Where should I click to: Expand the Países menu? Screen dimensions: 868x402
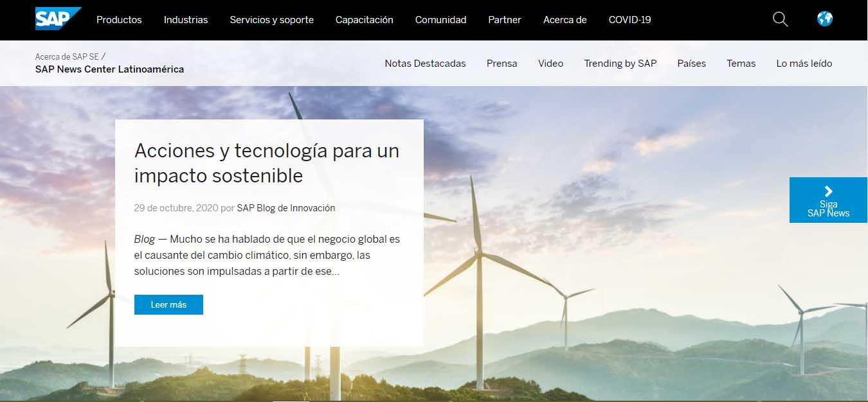pos(692,63)
